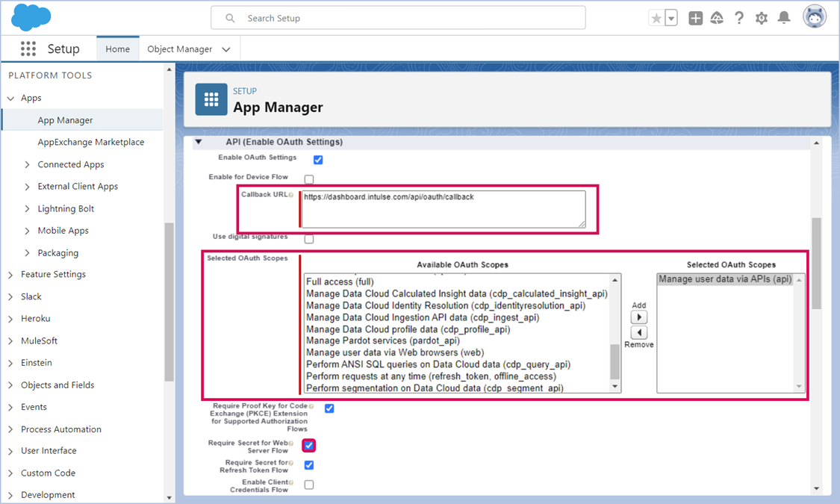Expand the MuleSoft node

tap(10, 341)
